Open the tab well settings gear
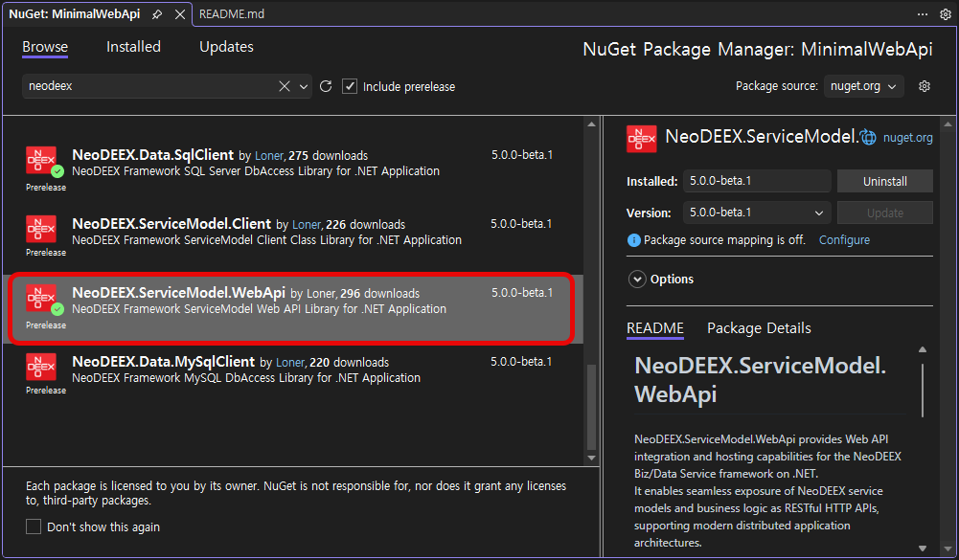The height and width of the screenshot is (560, 959). click(x=945, y=14)
